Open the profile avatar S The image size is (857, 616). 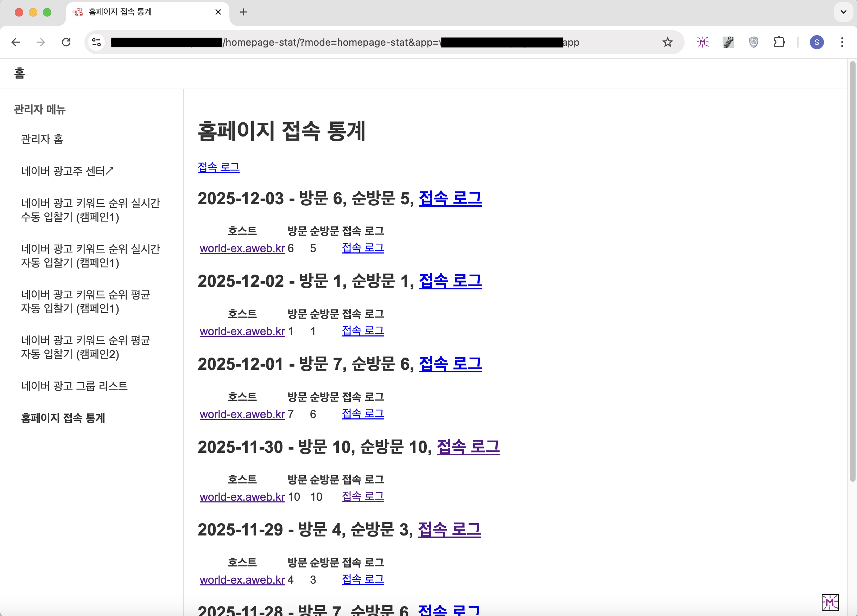(x=817, y=42)
